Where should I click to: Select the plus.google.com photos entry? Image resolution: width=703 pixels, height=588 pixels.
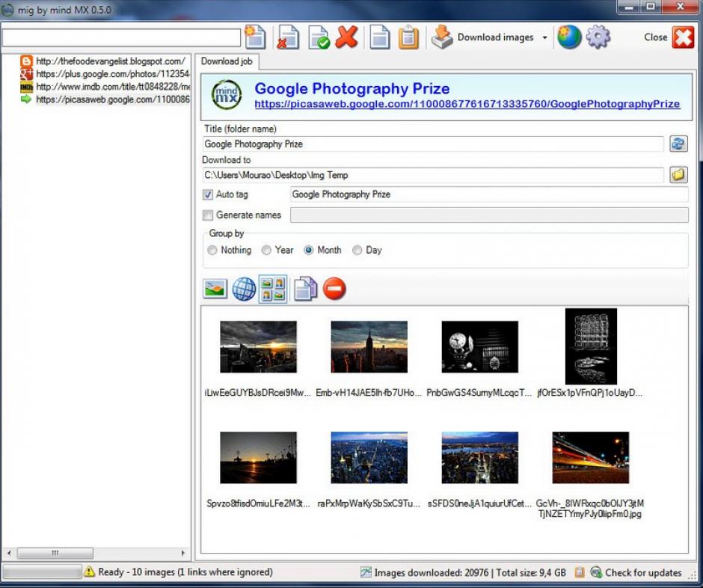click(x=105, y=73)
